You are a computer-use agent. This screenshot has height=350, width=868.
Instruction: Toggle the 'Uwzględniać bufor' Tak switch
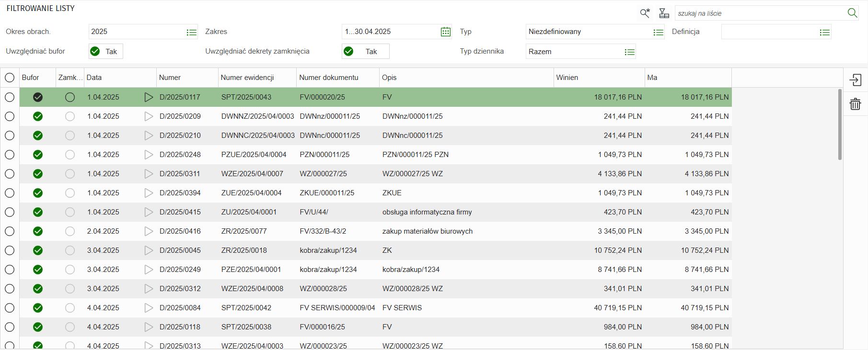pos(105,51)
